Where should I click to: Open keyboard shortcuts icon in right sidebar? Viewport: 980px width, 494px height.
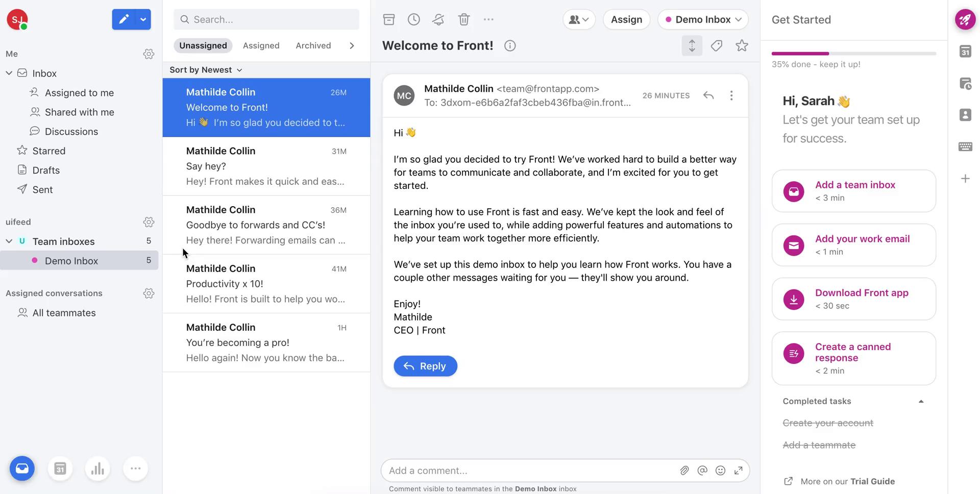point(965,147)
